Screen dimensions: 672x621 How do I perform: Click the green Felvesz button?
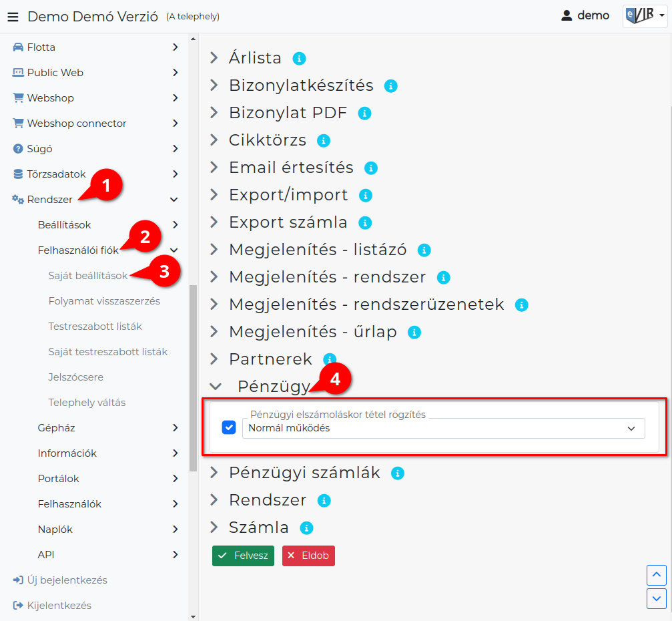click(x=243, y=556)
